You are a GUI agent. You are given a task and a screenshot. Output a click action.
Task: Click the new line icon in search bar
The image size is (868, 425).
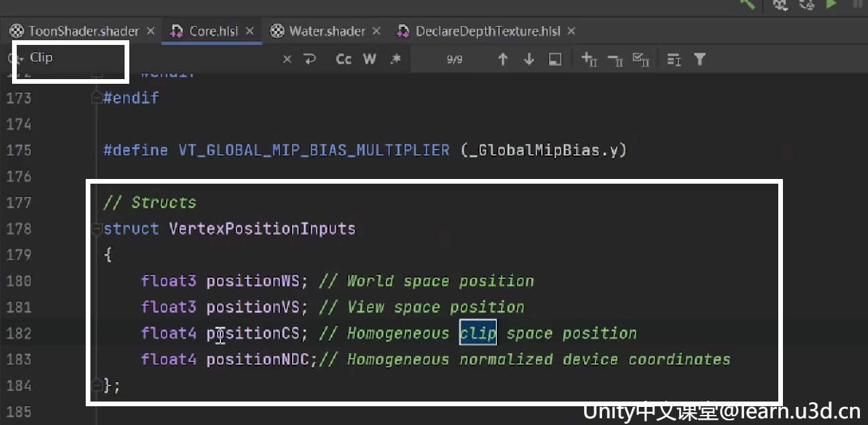click(309, 59)
